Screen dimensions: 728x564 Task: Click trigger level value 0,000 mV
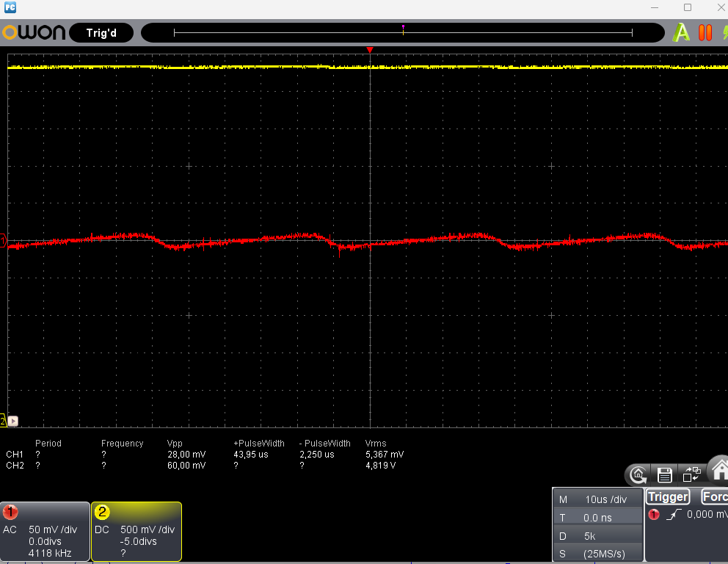707,514
